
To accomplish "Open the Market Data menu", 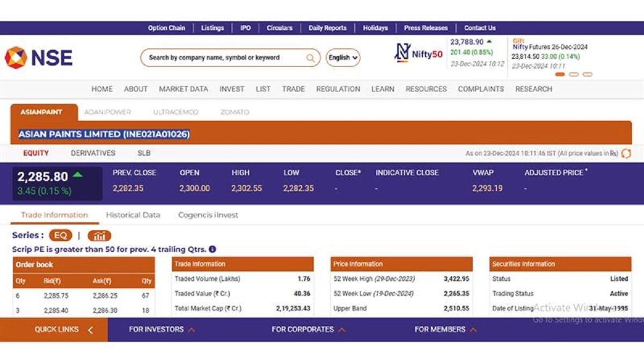I will tap(183, 89).
